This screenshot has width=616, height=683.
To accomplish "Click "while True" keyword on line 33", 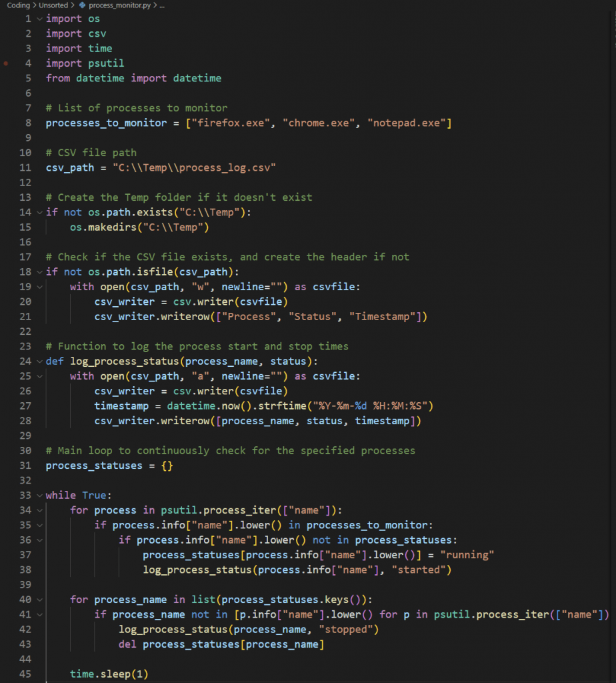I will [76, 496].
